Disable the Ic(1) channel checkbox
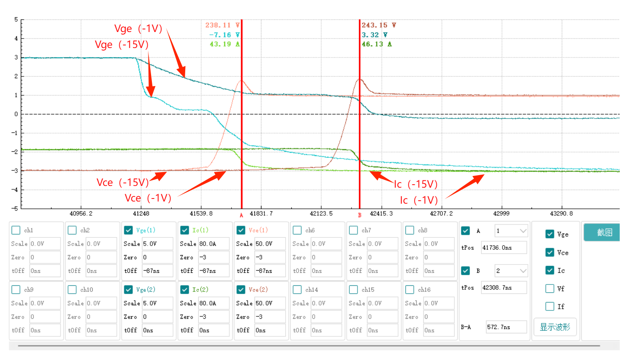 pos(185,230)
